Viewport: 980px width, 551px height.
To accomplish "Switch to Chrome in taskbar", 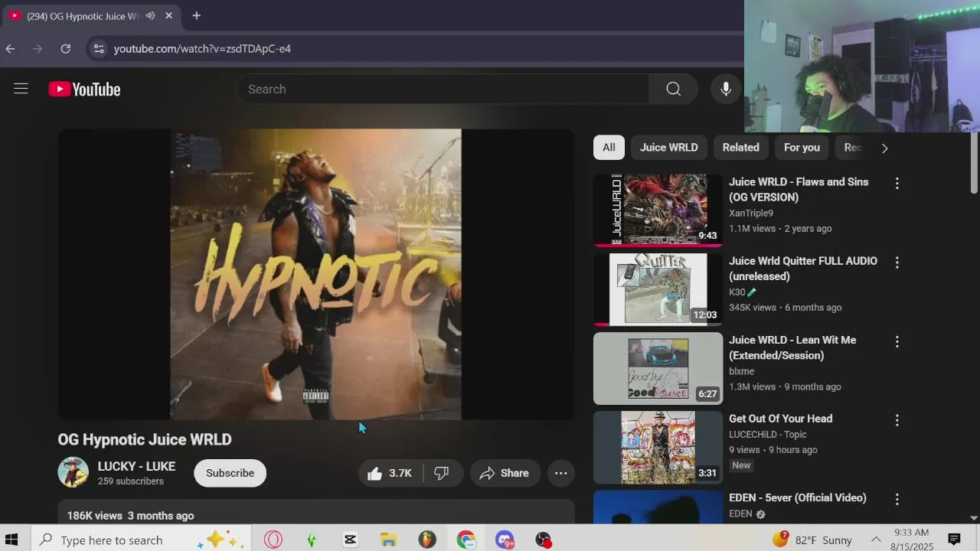I will click(466, 540).
